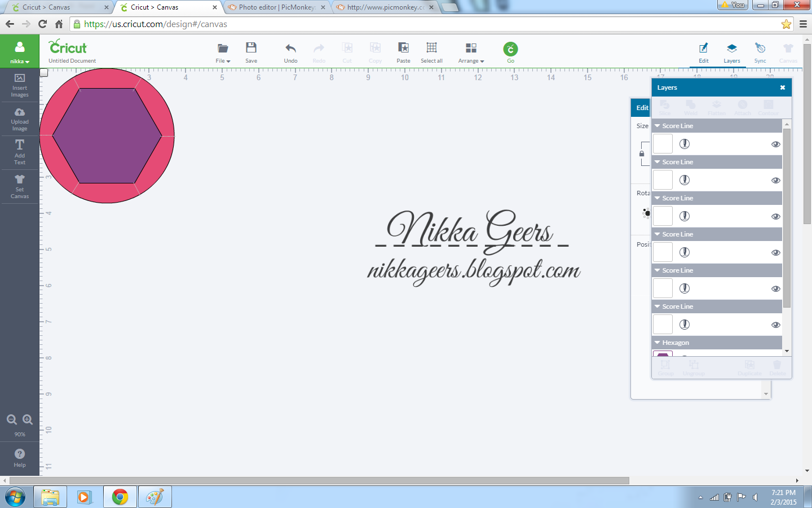Hide the fourth Score Line layer

[776, 252]
